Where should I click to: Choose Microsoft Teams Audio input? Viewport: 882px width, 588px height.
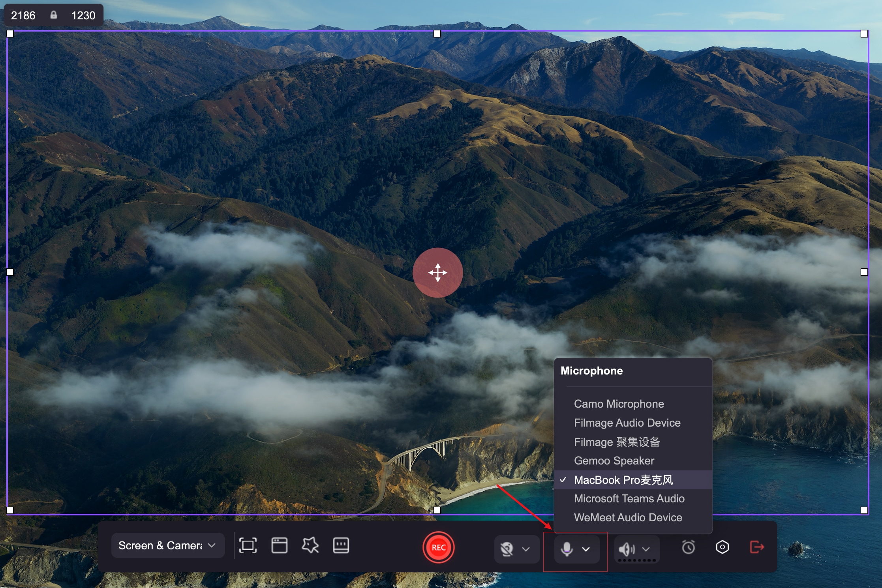pyautogui.click(x=629, y=498)
